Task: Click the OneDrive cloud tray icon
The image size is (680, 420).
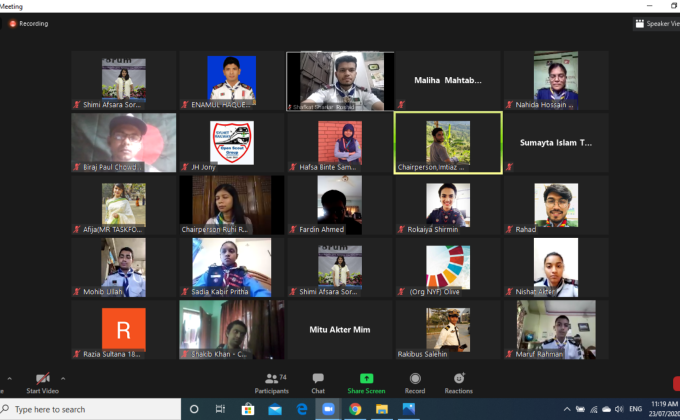Action: [607, 409]
